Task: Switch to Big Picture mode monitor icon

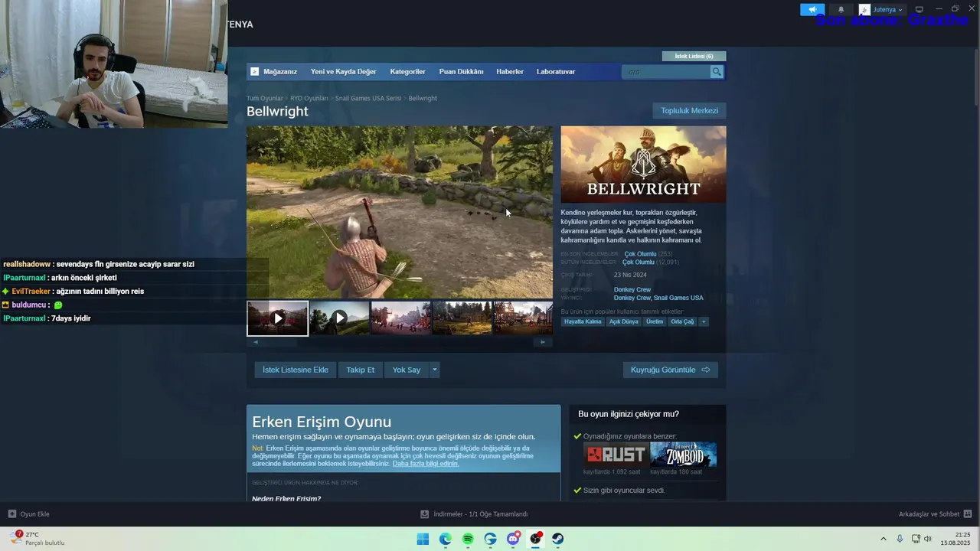Action: point(920,10)
